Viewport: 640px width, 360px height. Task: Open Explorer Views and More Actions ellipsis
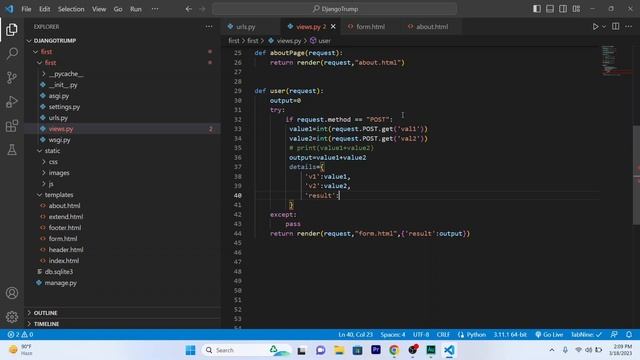coord(209,27)
